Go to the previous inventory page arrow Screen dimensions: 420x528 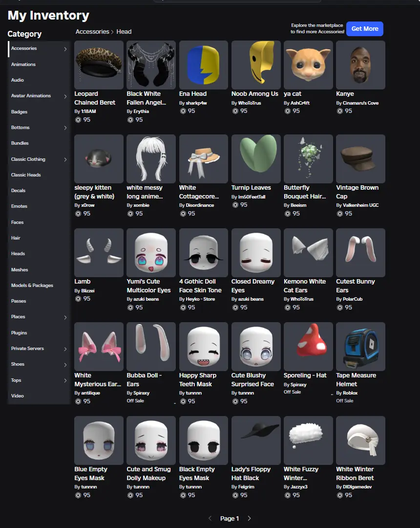[x=210, y=518]
